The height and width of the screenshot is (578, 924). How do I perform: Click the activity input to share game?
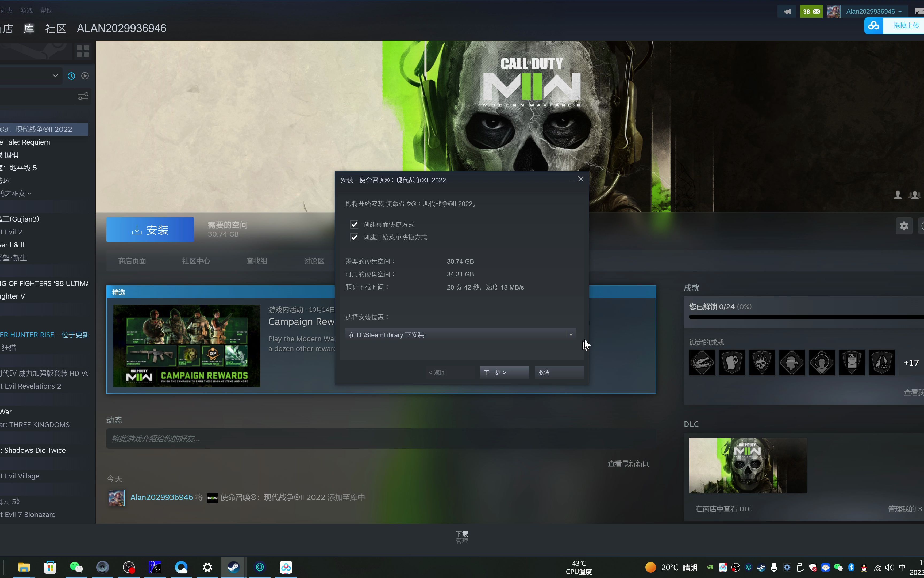point(381,439)
